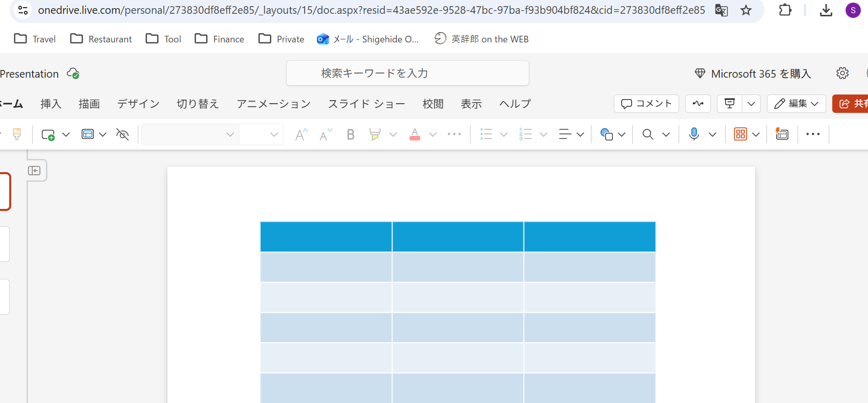Open more font options ellipsis
Screen dimensions: 868x403
click(454, 134)
